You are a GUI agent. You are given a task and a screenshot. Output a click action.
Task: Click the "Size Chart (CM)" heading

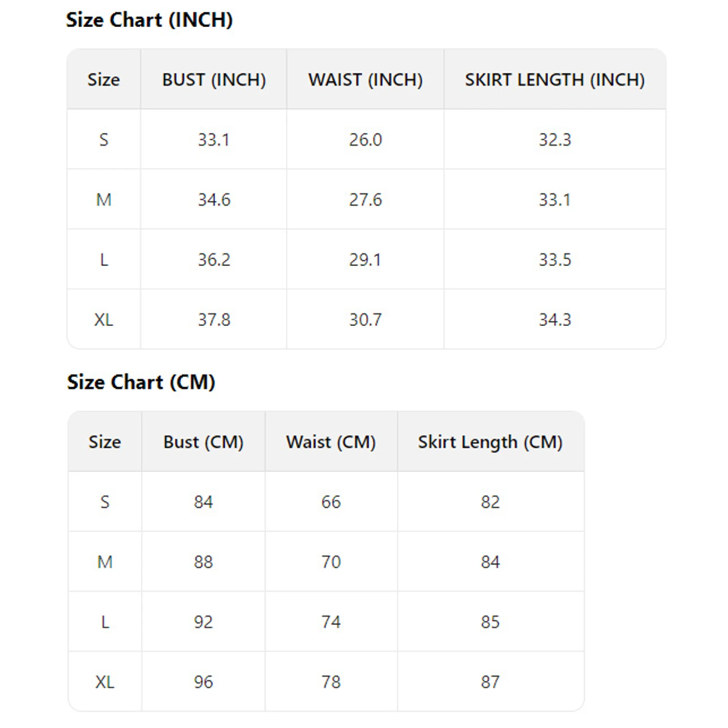click(x=141, y=382)
